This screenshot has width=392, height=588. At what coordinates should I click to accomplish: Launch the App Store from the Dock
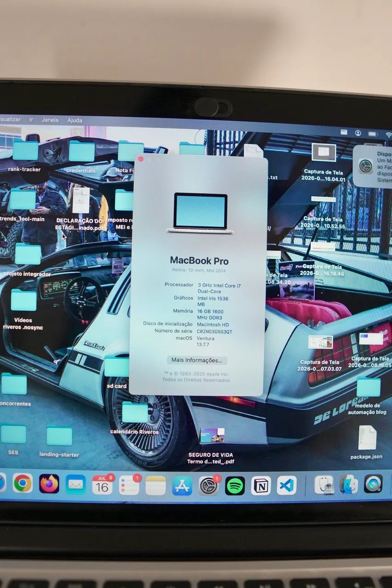182,486
